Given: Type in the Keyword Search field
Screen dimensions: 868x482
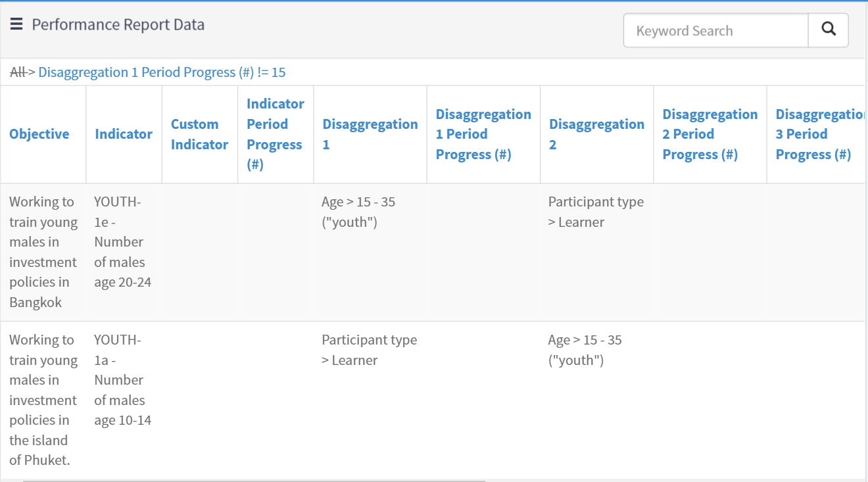Looking at the screenshot, I should [x=715, y=30].
